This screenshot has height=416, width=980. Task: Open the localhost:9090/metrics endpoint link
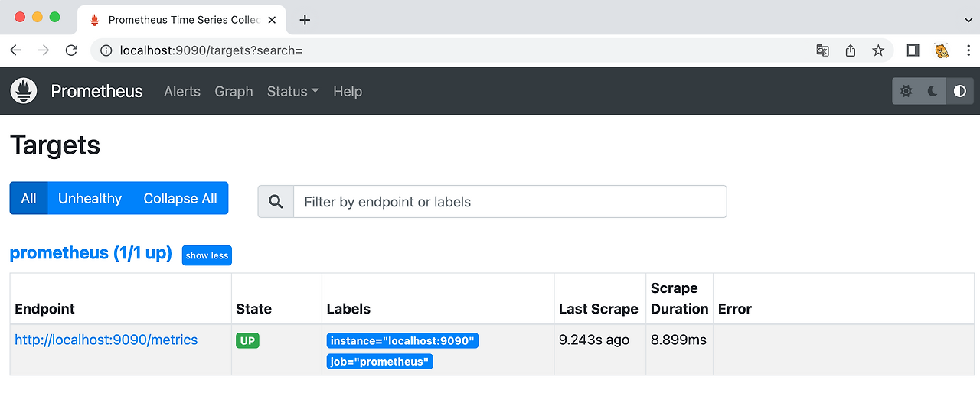tap(106, 340)
